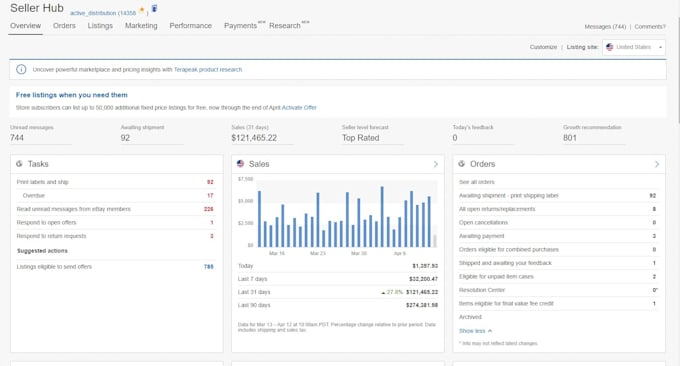
Task: Open the Listing site United States dropdown
Action: pyautogui.click(x=634, y=47)
